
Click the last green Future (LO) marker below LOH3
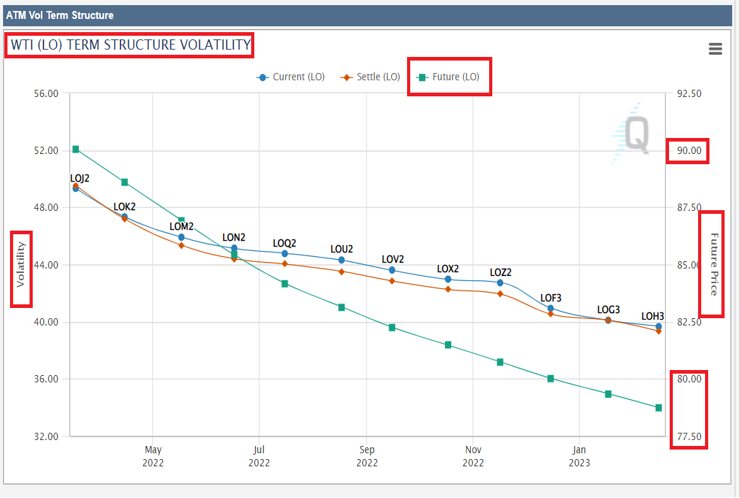click(x=658, y=408)
